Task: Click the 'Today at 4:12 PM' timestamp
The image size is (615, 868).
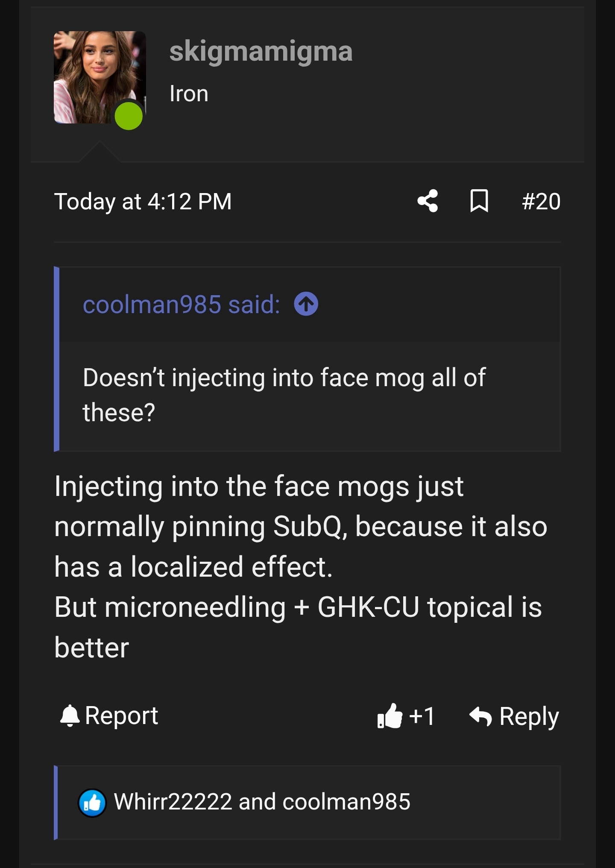Action: point(143,201)
